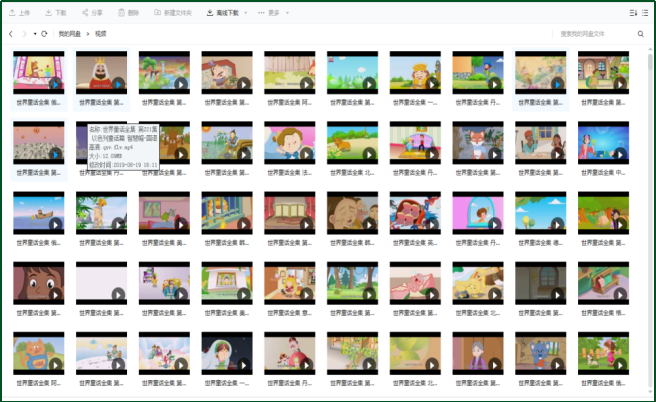Open the grey-haired grandmother video thumbnail
This screenshot has width=656, height=402.
pyautogui.click(x=478, y=353)
